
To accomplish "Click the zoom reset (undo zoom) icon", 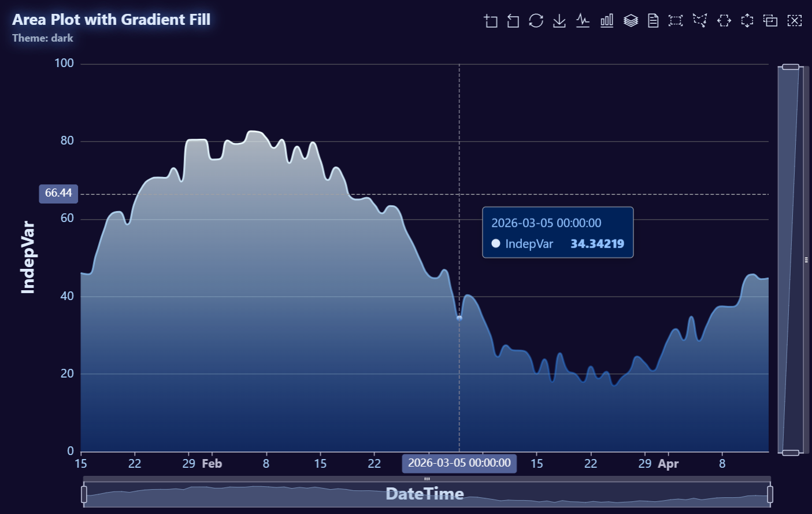I will pyautogui.click(x=513, y=21).
